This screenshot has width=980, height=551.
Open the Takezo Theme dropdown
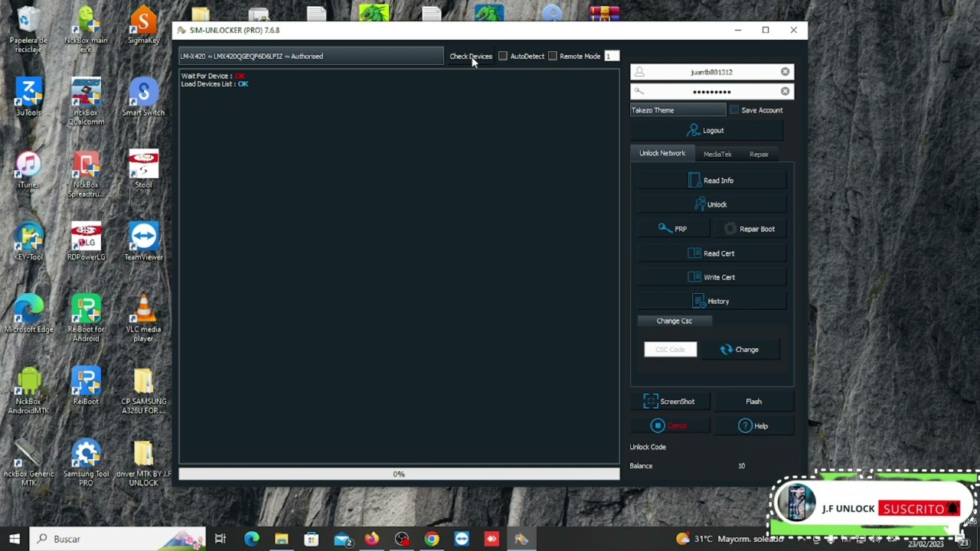(678, 110)
